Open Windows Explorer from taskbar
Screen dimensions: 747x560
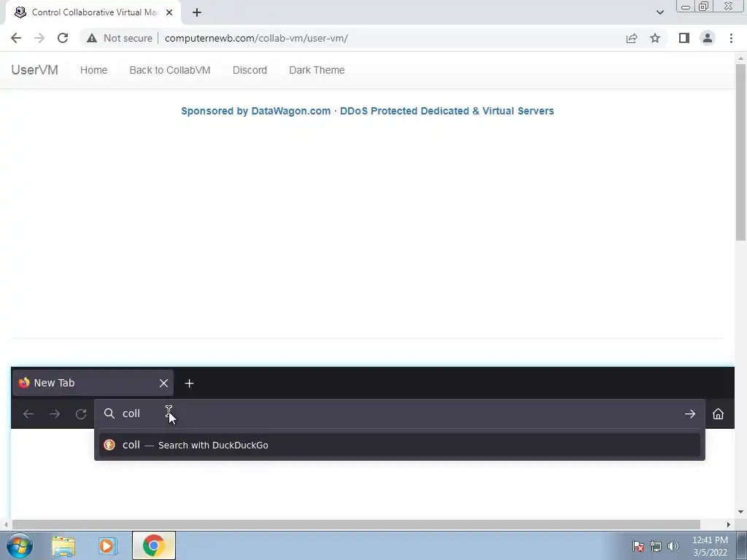[x=63, y=545]
